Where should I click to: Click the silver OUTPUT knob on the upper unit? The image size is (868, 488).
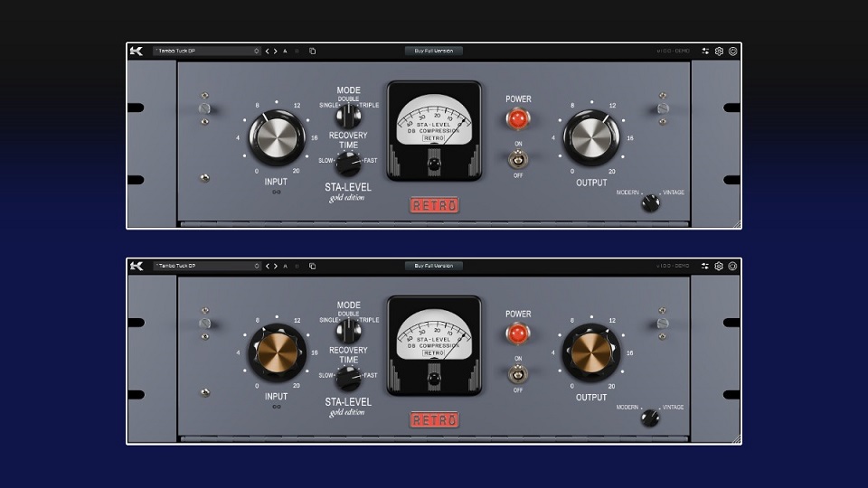pyautogui.click(x=591, y=137)
